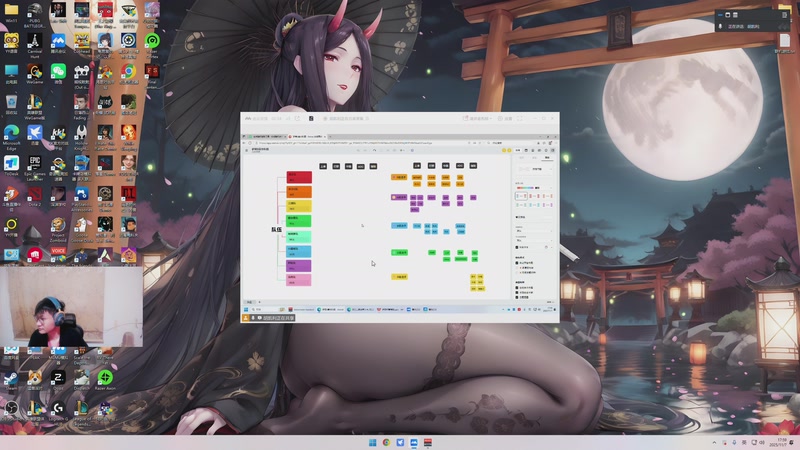Image resolution: width=800 pixels, height=450 pixels.
Task: Select the bright green mind map branch node
Action: click(299, 221)
